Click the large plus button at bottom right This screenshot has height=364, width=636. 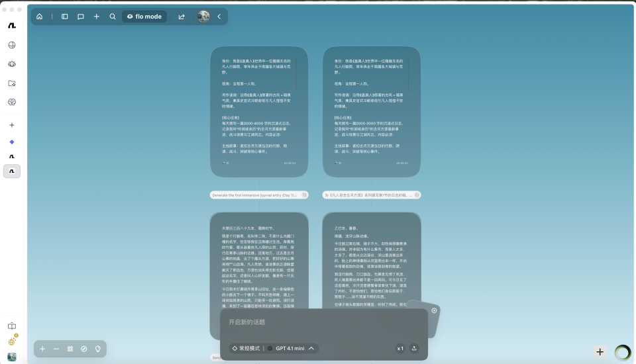(x=600, y=352)
